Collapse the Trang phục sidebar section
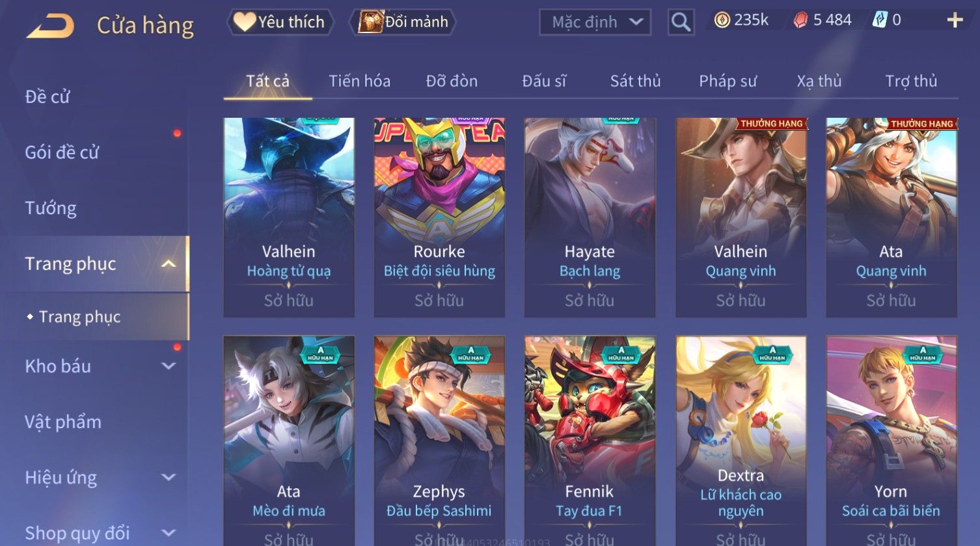Image resolution: width=980 pixels, height=546 pixels. point(169,264)
